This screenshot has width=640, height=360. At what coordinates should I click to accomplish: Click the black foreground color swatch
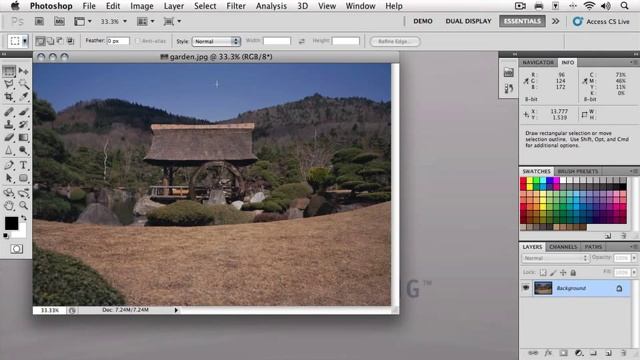click(x=11, y=223)
